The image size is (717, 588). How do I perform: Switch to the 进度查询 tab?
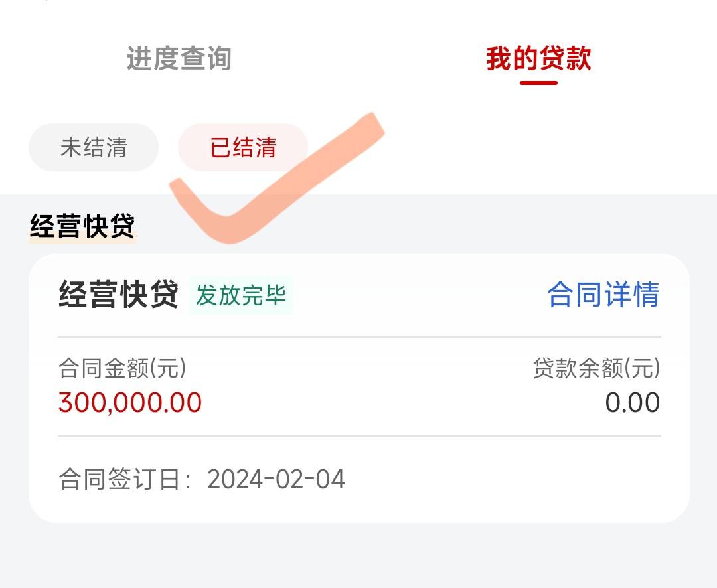click(x=179, y=60)
